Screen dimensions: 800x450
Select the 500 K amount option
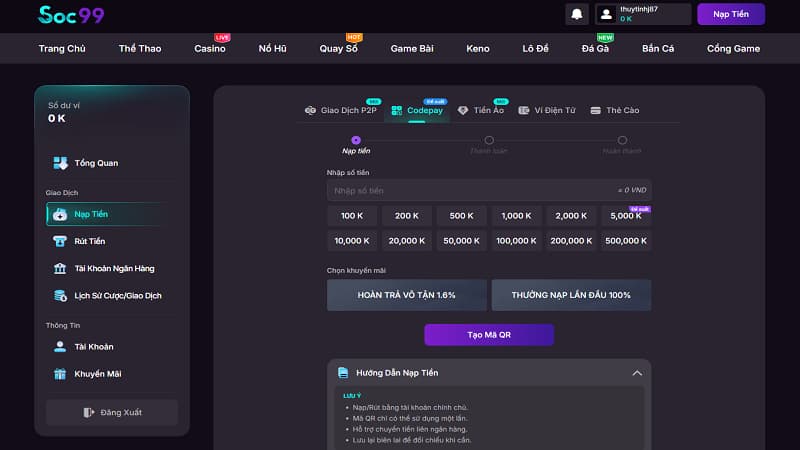click(x=461, y=216)
